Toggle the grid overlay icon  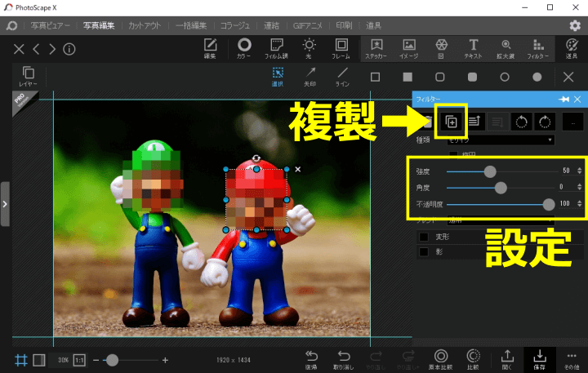point(21,360)
